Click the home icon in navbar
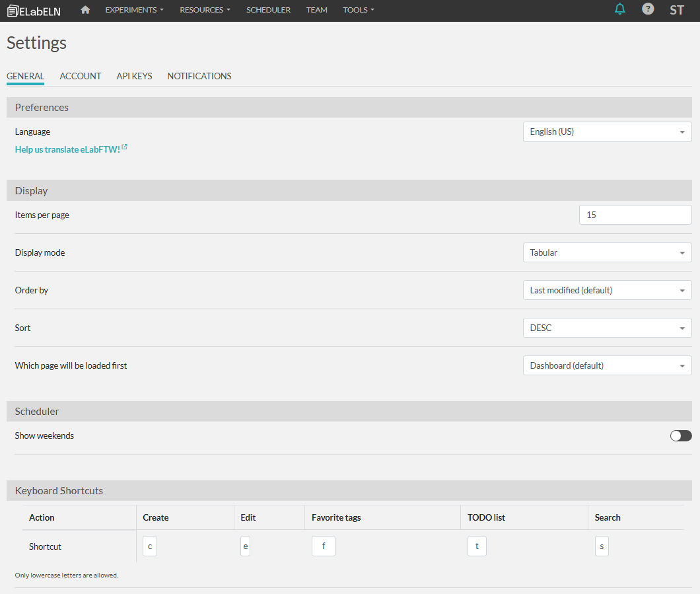700x594 pixels. 85,10
